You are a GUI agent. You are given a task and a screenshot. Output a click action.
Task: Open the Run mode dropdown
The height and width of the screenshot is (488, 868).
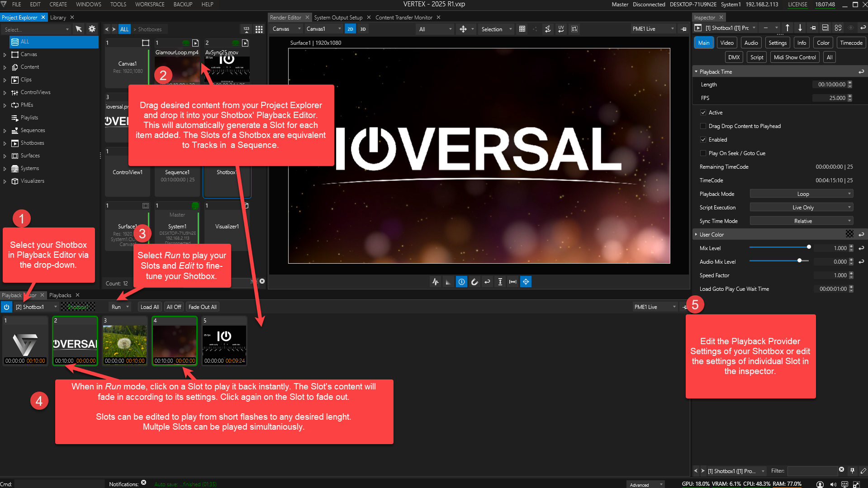click(x=120, y=307)
